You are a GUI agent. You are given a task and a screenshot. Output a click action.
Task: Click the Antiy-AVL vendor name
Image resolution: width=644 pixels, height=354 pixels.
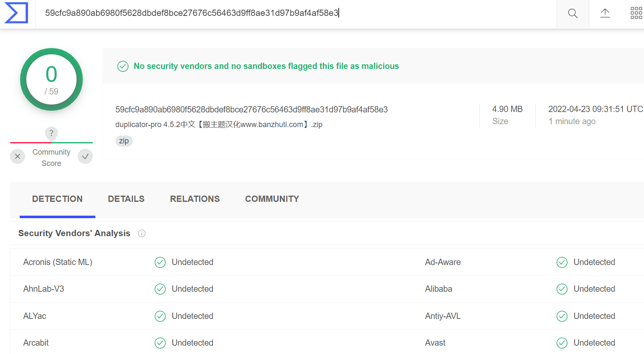[x=443, y=316]
